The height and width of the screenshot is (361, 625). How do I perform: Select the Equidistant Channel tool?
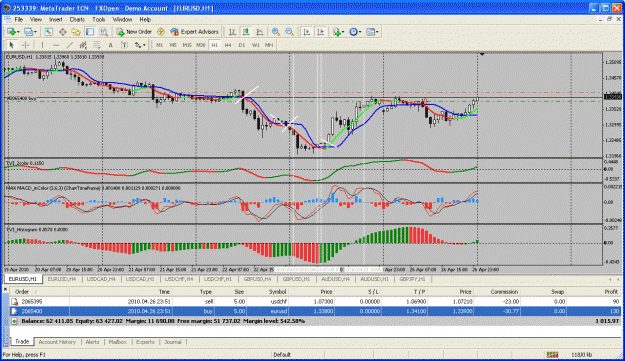pyautogui.click(x=83, y=45)
